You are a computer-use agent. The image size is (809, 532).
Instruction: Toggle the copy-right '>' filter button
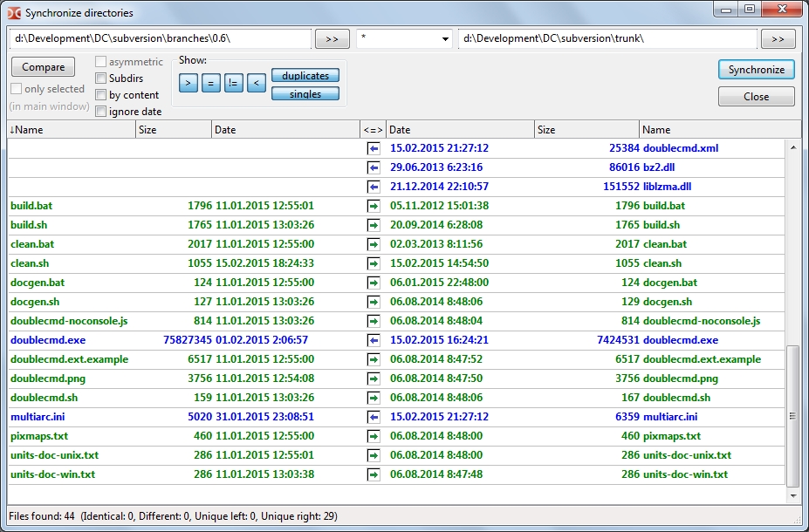(x=188, y=84)
